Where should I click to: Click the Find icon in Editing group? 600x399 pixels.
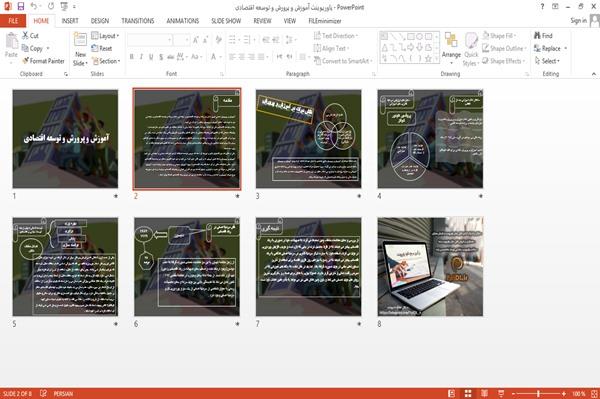pos(537,35)
